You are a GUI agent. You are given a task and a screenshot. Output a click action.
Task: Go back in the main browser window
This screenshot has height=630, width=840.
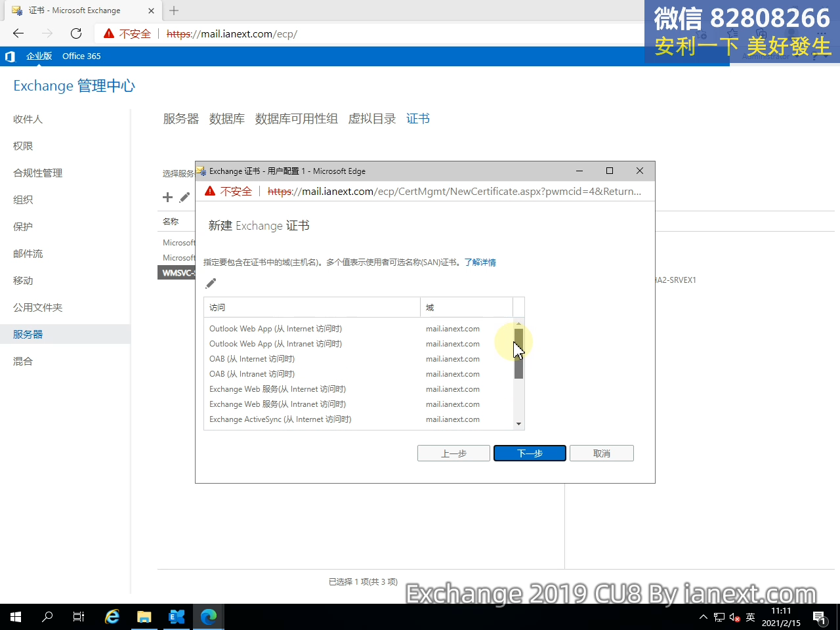click(18, 33)
